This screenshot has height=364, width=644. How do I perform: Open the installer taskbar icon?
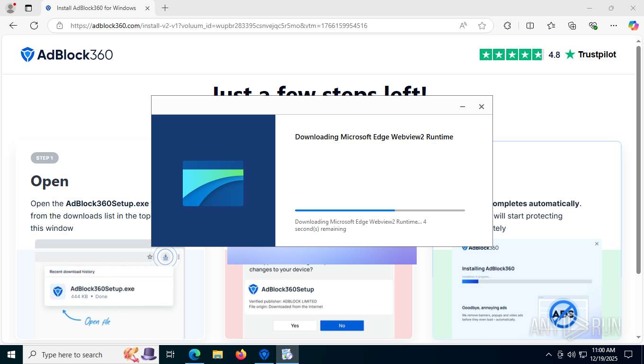coord(287,355)
